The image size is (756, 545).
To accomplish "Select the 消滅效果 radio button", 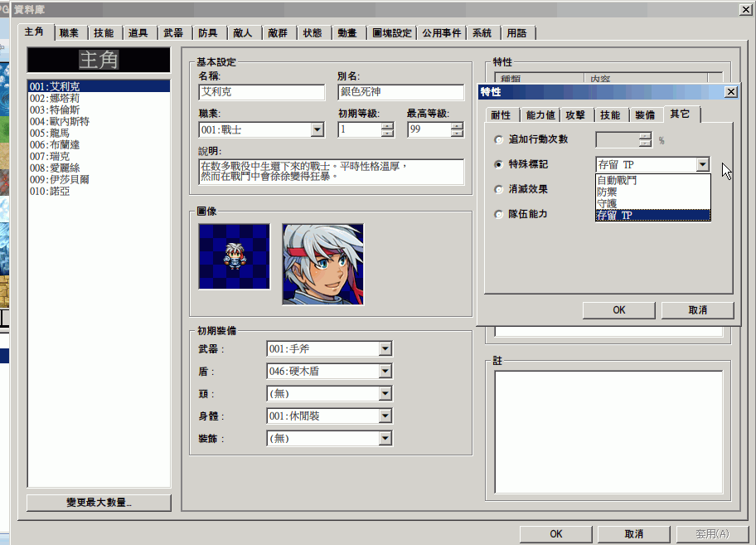I will pyautogui.click(x=498, y=189).
